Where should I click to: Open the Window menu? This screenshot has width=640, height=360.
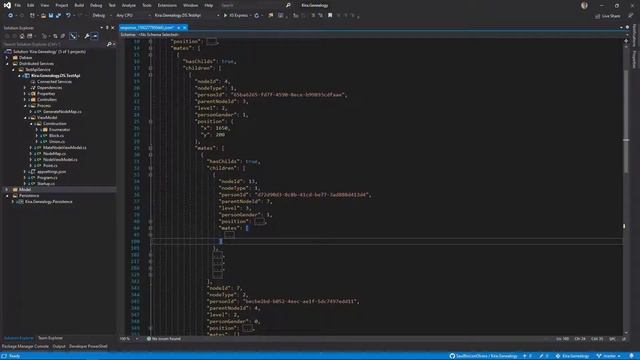190,5
